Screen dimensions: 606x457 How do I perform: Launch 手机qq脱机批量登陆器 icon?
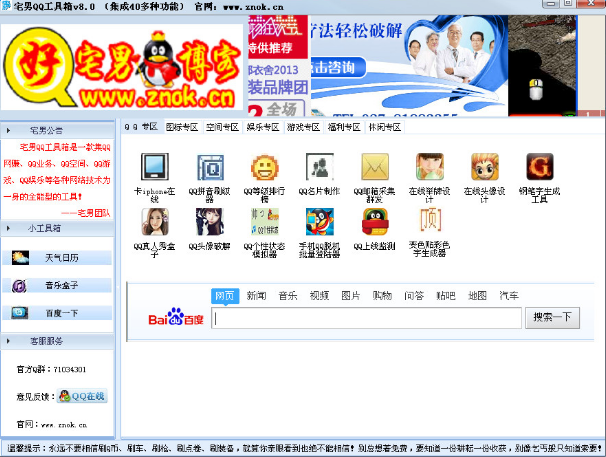[320, 222]
